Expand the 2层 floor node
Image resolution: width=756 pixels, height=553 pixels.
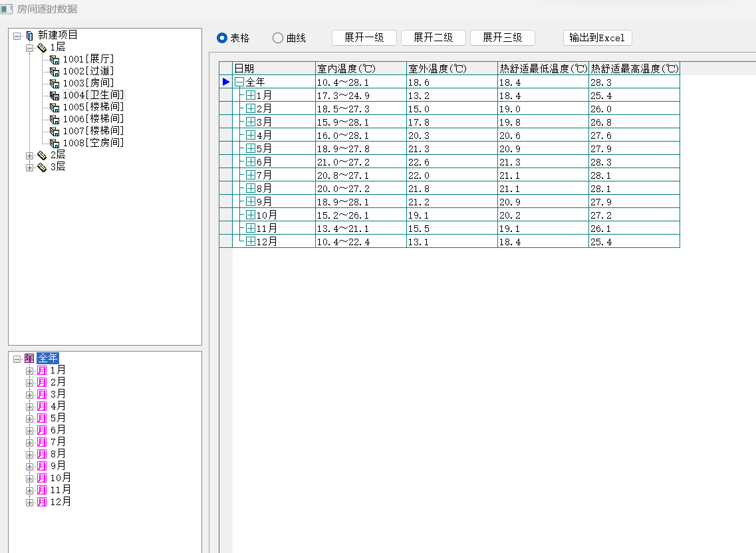tap(29, 156)
